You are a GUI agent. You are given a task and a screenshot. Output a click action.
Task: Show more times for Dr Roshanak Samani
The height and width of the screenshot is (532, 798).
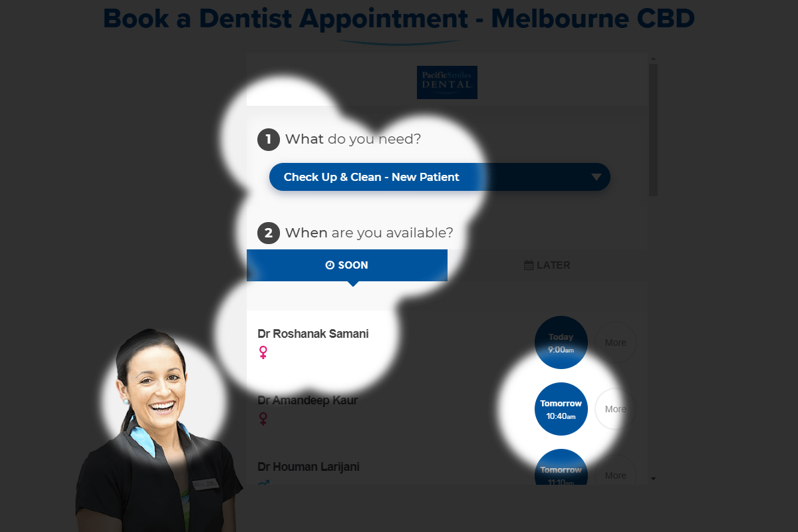click(x=616, y=342)
